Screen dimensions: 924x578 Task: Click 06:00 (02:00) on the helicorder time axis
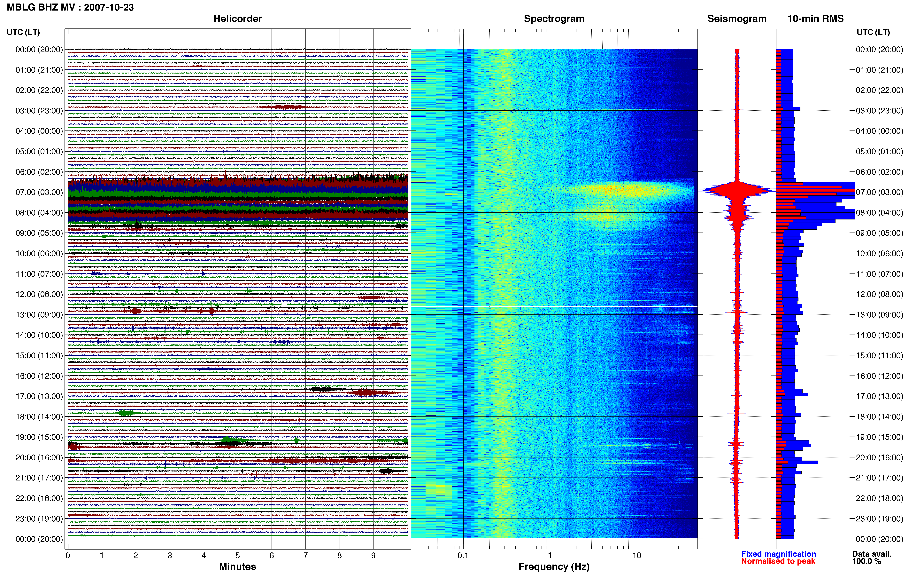(39, 172)
